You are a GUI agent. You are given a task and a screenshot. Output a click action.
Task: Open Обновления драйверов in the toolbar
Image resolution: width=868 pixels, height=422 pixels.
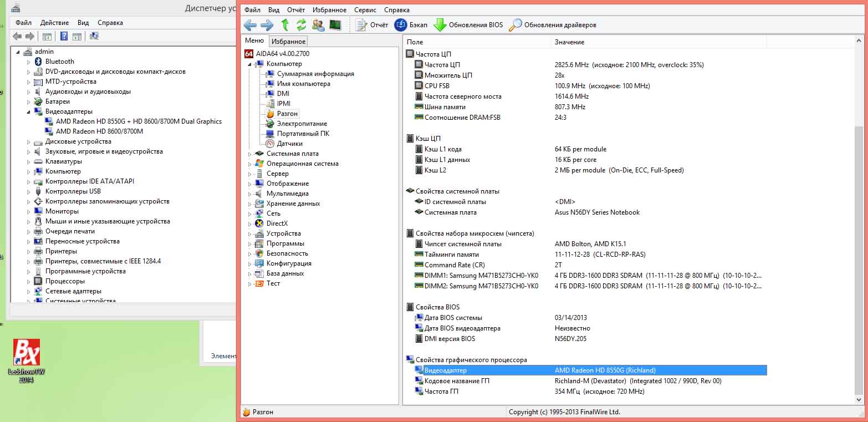[553, 25]
